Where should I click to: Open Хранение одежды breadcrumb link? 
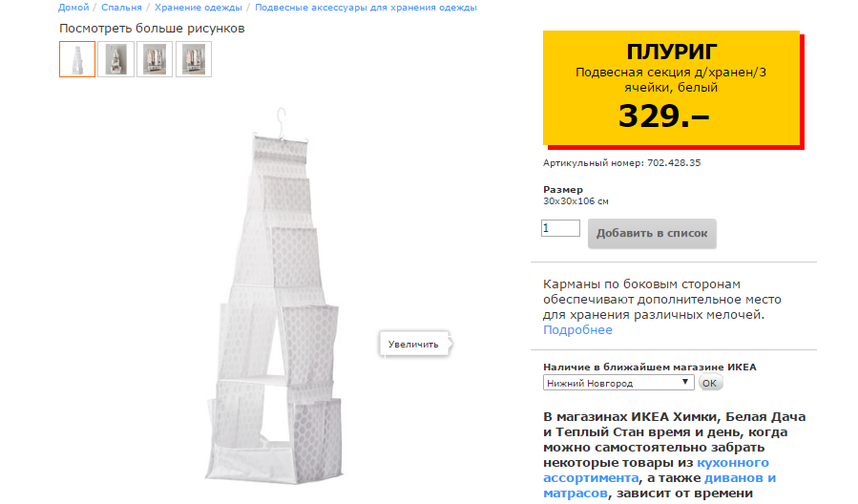tap(199, 8)
